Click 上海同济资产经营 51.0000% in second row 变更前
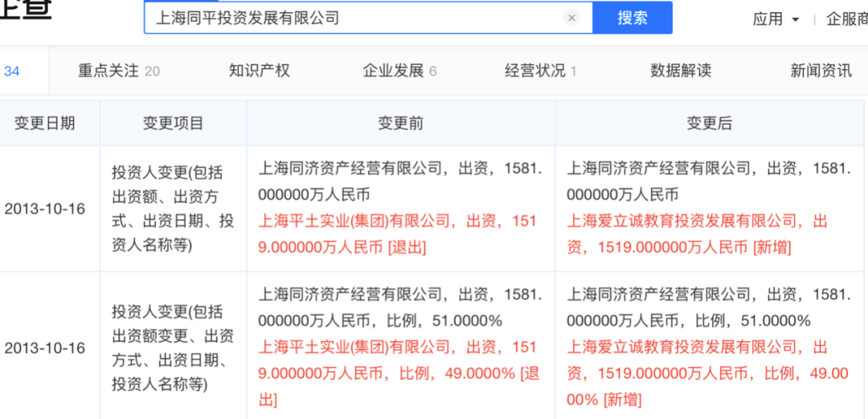This screenshot has height=419, width=868. coord(400,306)
